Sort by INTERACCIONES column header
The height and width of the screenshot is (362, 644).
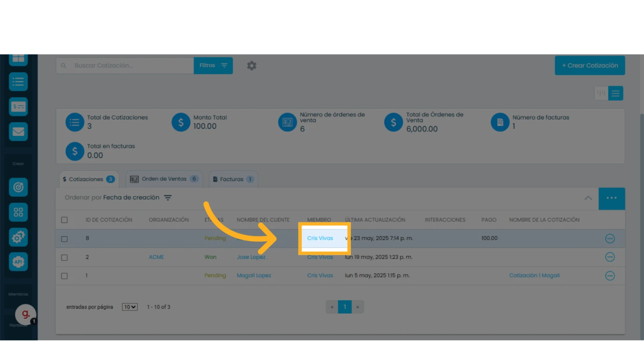(x=445, y=220)
